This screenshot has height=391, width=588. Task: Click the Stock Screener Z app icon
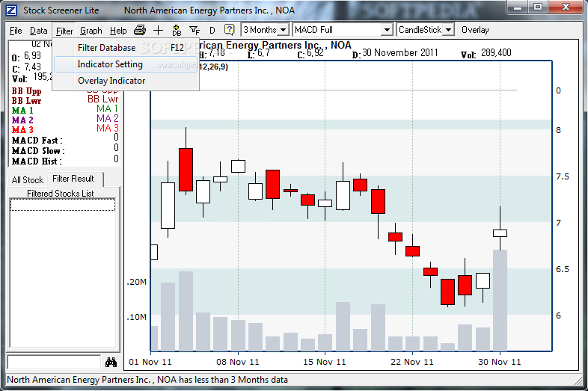11,10
